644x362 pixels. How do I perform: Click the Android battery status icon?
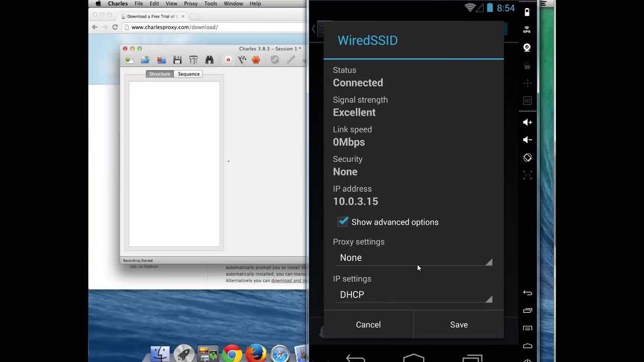click(x=490, y=8)
